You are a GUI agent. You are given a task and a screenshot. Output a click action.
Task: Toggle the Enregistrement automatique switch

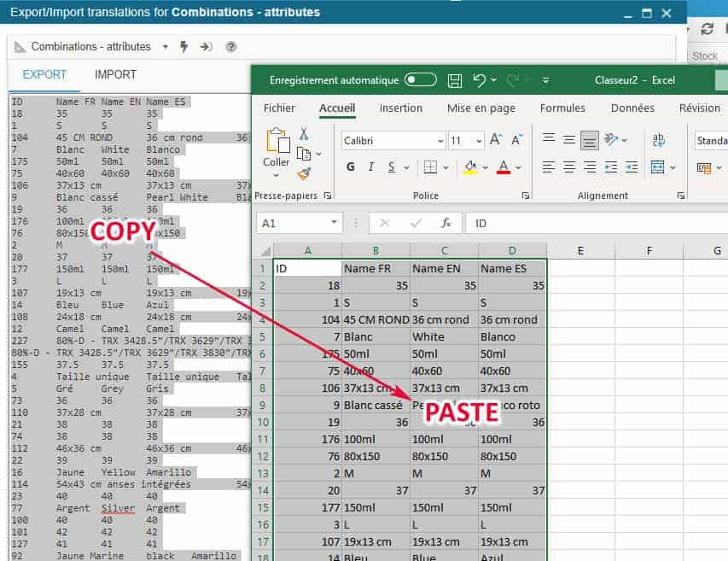(421, 80)
